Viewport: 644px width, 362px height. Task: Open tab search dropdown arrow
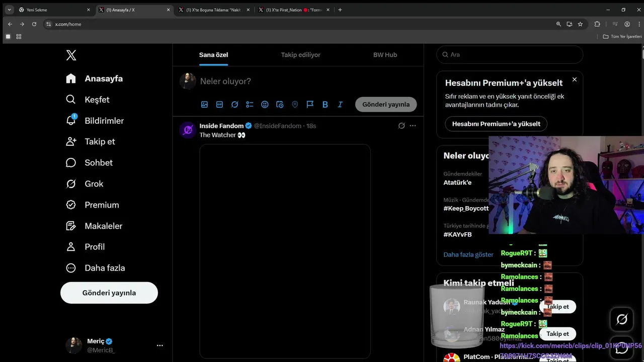[9, 10]
